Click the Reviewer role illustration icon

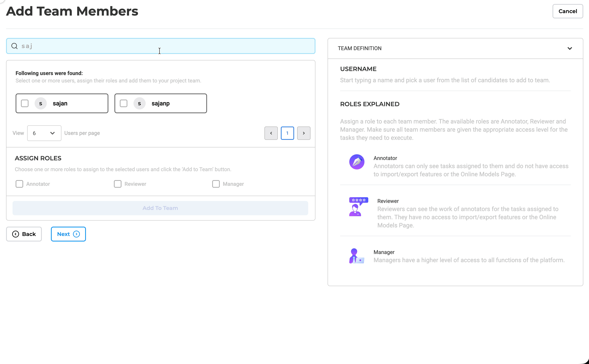(x=358, y=207)
